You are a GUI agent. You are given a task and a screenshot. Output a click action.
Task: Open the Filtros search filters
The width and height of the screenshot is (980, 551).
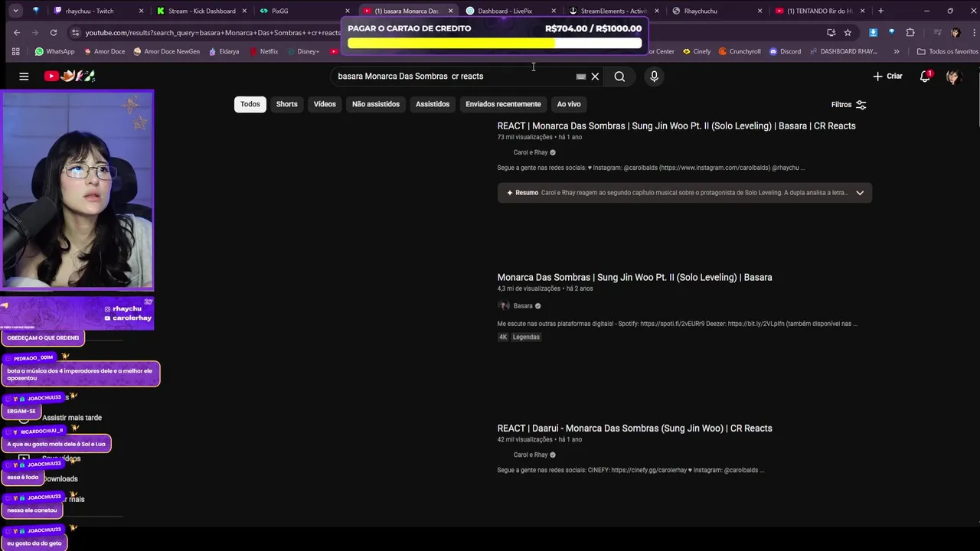pyautogui.click(x=848, y=104)
